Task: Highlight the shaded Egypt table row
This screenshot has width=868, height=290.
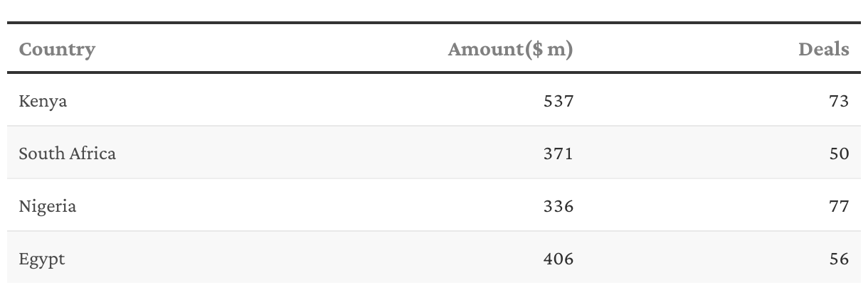Action: click(x=320, y=259)
